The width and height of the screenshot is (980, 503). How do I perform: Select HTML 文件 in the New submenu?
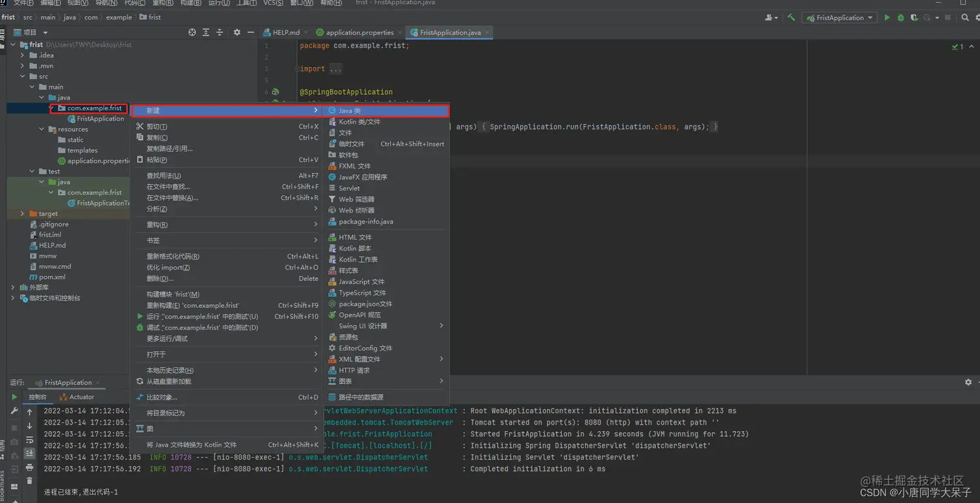coord(386,237)
